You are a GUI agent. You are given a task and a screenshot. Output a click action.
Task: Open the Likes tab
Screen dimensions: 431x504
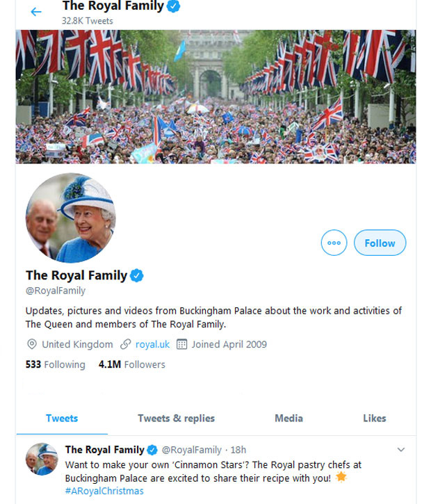(374, 418)
